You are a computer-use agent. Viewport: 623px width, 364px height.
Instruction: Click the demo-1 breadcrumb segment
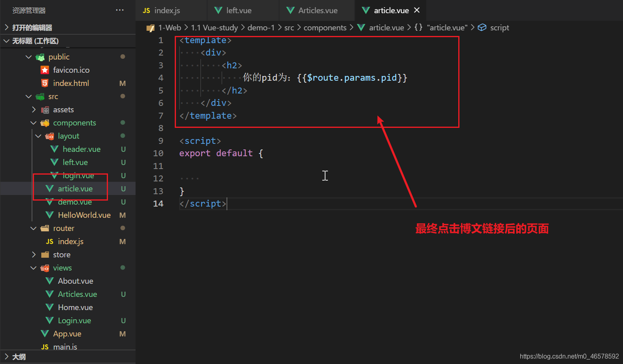pos(261,28)
